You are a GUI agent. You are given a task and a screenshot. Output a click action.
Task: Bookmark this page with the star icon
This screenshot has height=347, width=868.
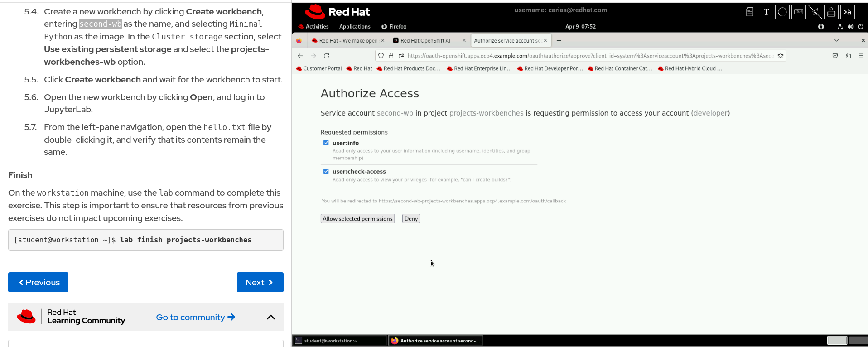[x=781, y=56]
